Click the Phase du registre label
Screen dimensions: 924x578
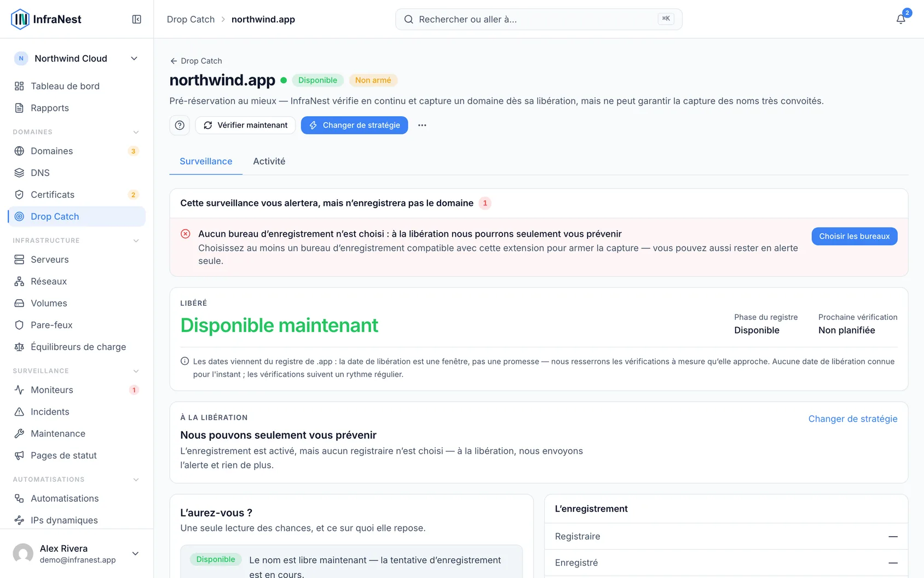coord(766,317)
